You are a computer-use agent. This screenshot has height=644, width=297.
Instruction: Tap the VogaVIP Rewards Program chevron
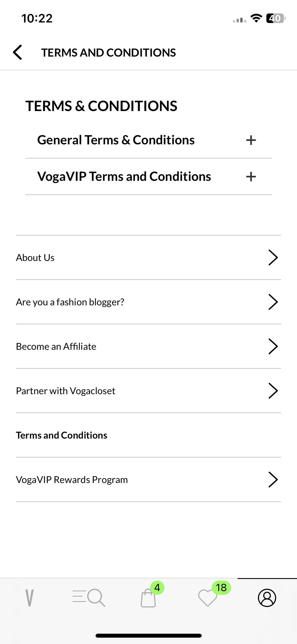[273, 480]
